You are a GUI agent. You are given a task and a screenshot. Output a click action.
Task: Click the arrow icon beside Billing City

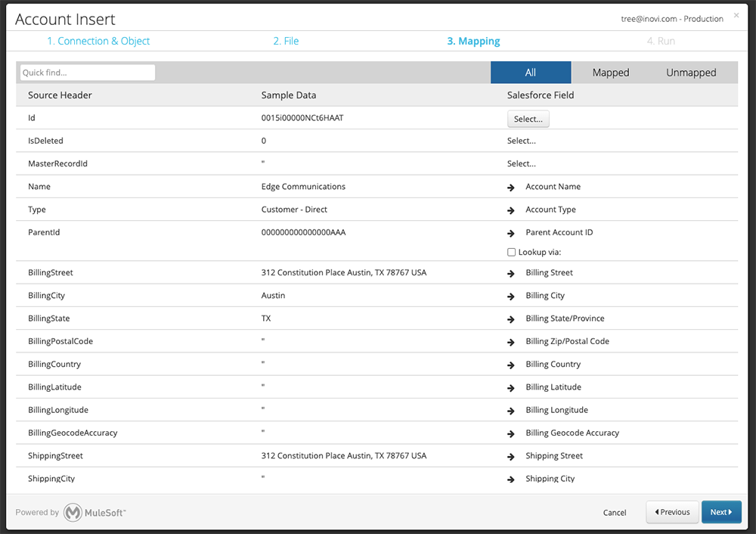511,296
